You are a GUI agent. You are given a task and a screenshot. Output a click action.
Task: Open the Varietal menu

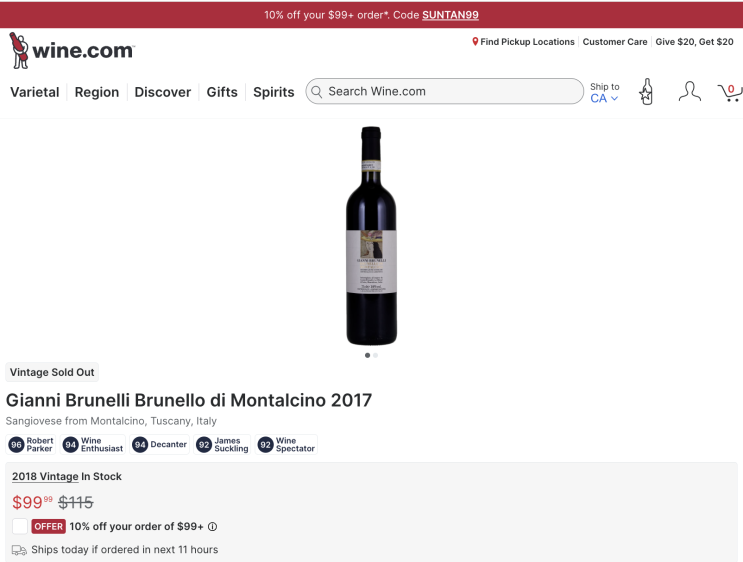coord(35,92)
